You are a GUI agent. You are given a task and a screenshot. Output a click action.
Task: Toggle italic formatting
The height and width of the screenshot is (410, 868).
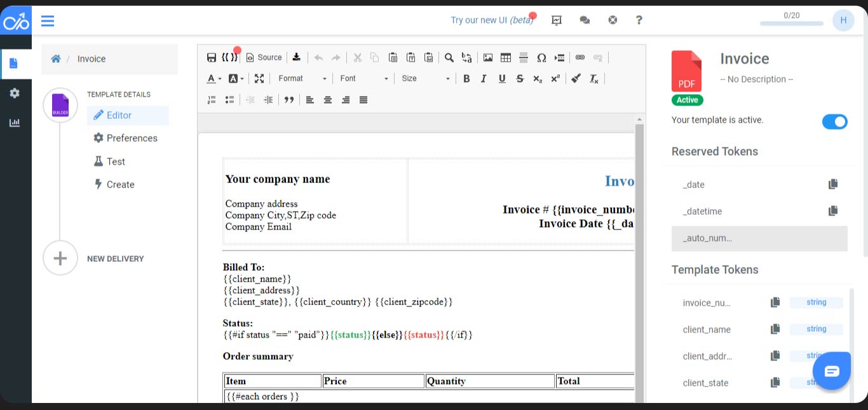click(x=484, y=79)
